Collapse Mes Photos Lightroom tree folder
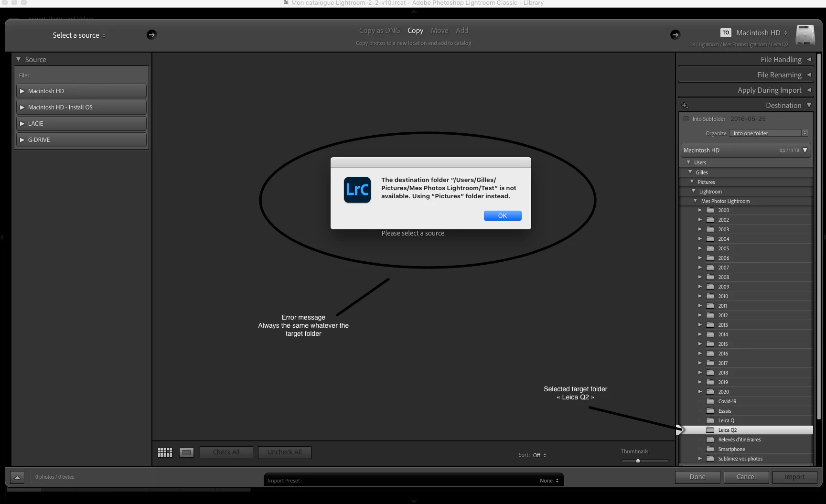This screenshot has width=826, height=504. click(x=695, y=201)
